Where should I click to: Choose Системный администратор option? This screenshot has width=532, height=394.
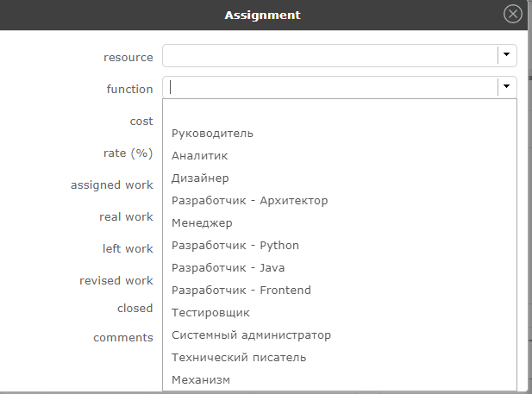(x=251, y=335)
